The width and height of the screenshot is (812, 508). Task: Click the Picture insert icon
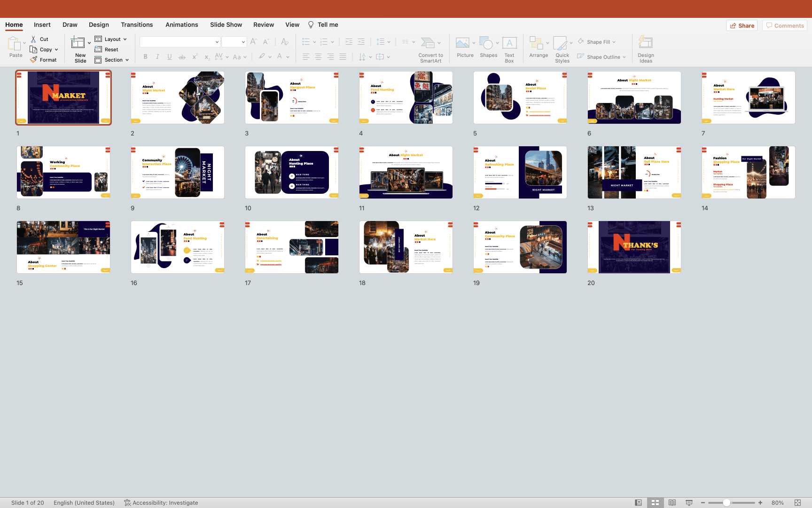pyautogui.click(x=462, y=44)
